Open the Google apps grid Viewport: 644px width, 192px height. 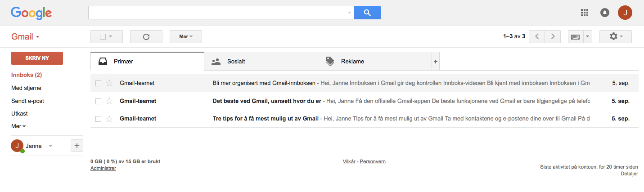[x=585, y=13]
